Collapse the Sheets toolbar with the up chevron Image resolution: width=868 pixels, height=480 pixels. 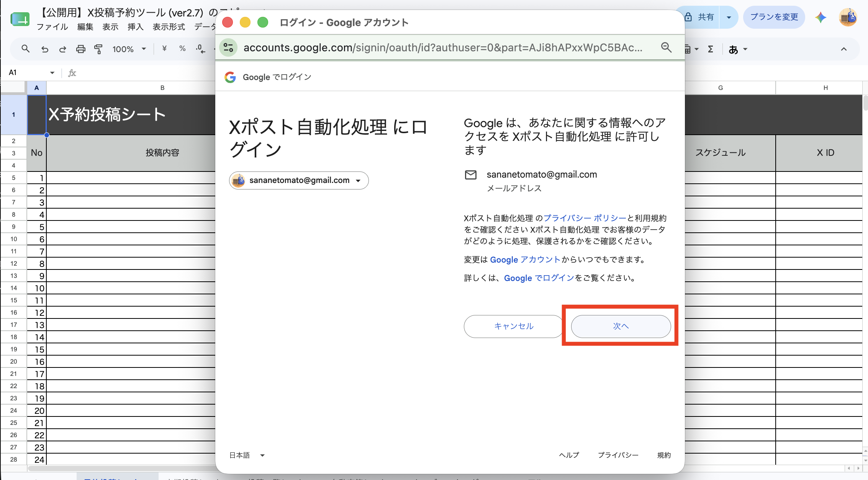(844, 49)
